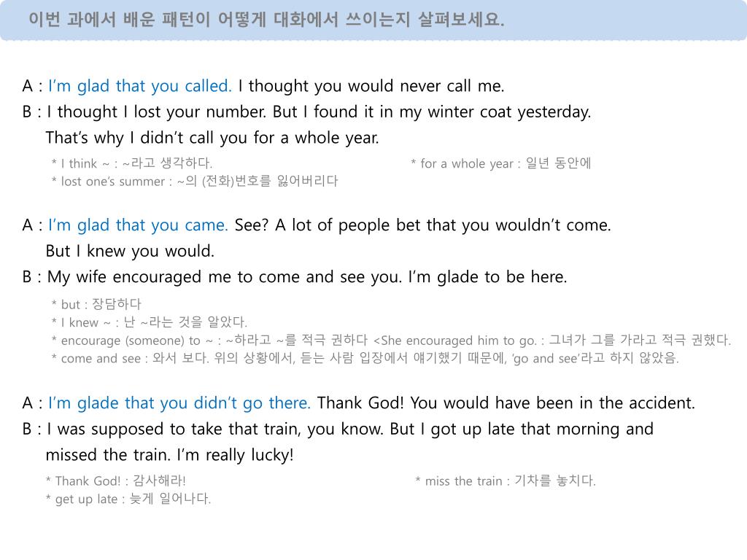Click the "lost one's summer" vocabulary note

(x=195, y=182)
